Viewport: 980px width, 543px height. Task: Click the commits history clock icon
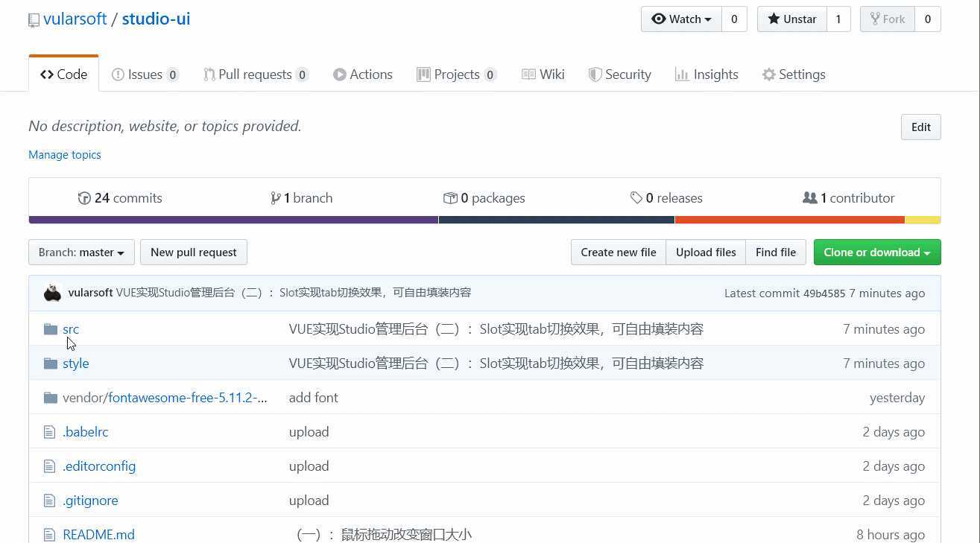[x=84, y=198]
